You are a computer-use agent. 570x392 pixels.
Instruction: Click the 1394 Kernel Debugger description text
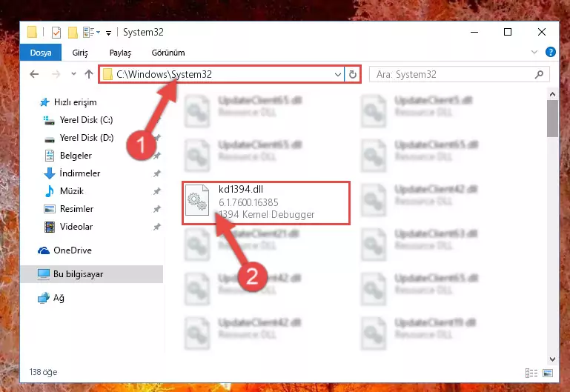click(266, 214)
